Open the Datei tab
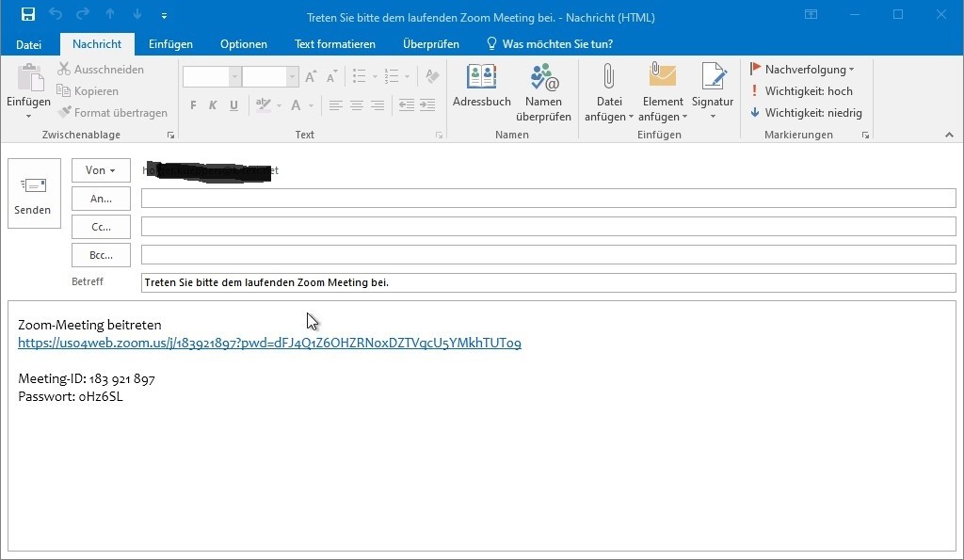This screenshot has width=964, height=560. (29, 44)
